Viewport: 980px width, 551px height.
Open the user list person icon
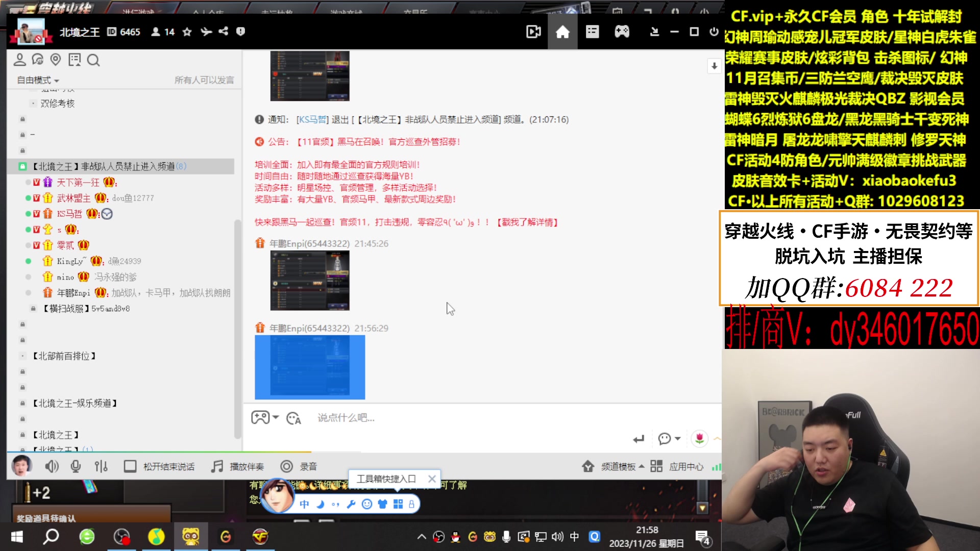click(19, 60)
